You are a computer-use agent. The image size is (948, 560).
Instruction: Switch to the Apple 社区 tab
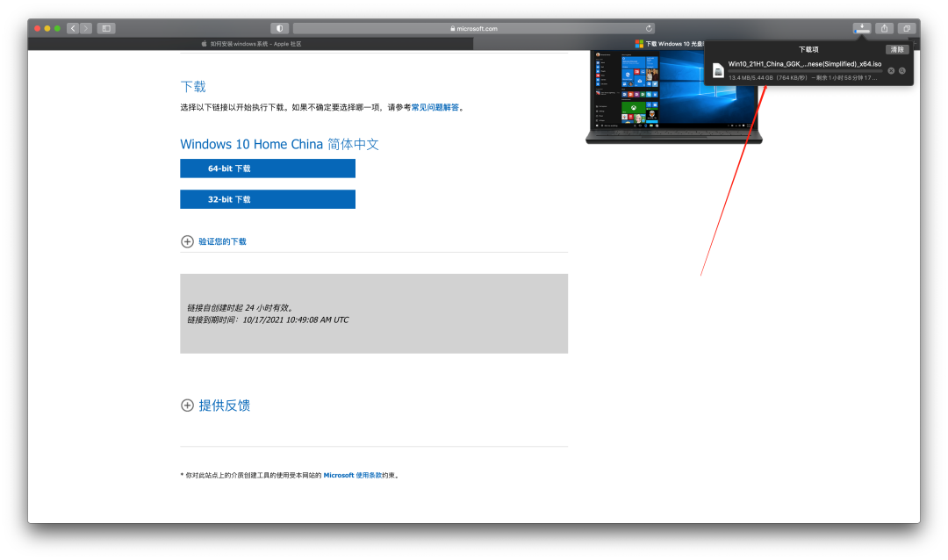pos(251,44)
